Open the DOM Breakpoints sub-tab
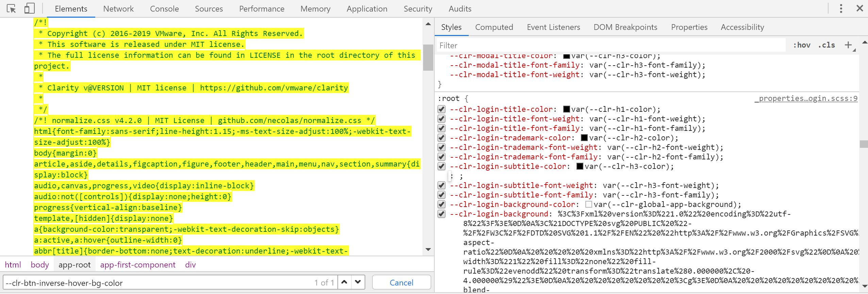Screen dimensions: 868x294 (625, 27)
